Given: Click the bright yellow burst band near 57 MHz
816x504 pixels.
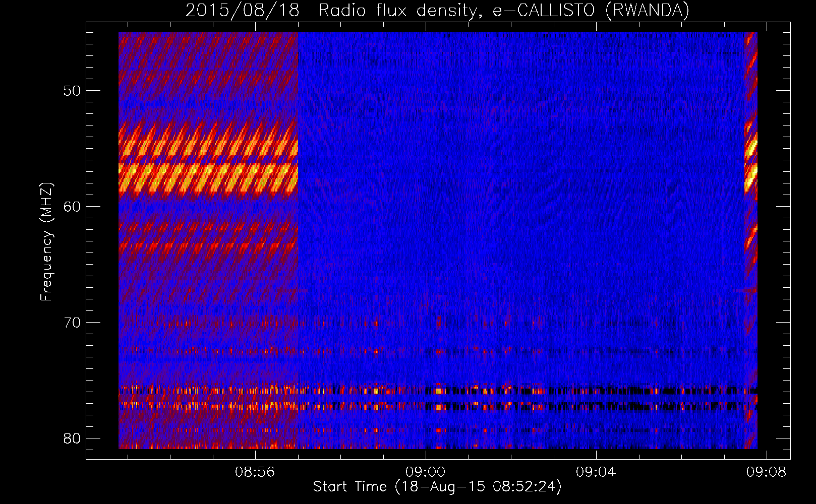Looking at the screenshot, I should (x=208, y=177).
